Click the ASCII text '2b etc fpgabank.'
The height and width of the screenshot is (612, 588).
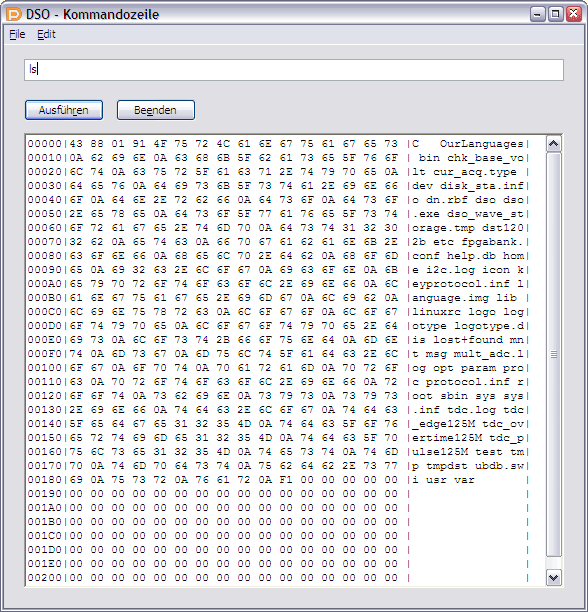468,242
